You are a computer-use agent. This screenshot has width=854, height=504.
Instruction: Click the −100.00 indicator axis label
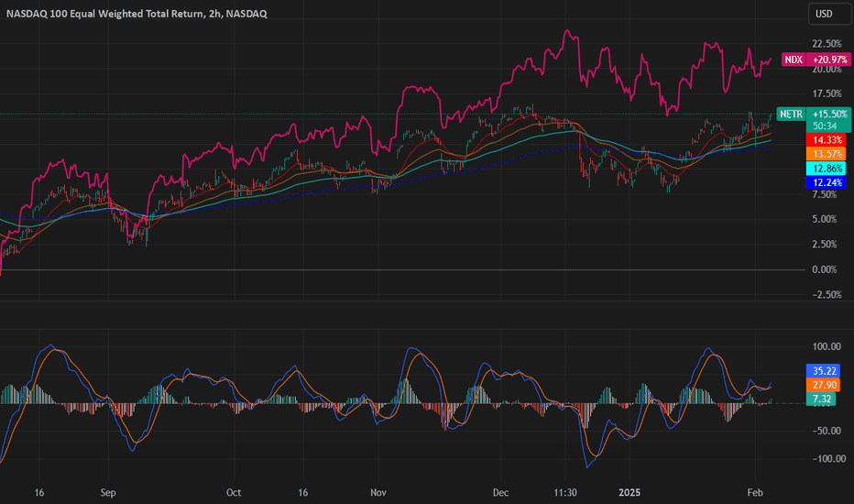pos(829,459)
